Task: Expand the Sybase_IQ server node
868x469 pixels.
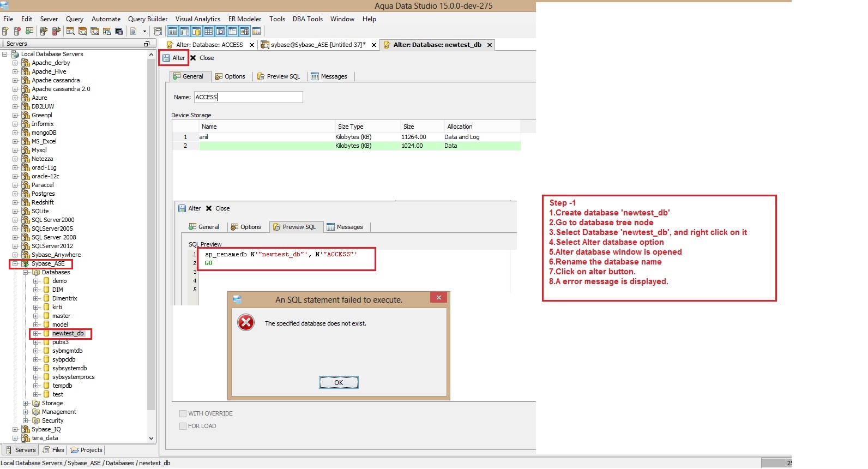Action: 15,429
